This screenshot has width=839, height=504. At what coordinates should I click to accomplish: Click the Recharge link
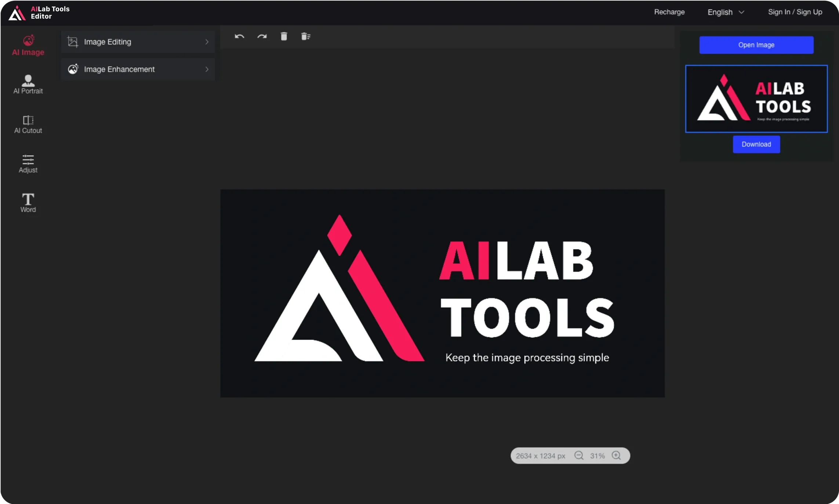[x=669, y=12]
